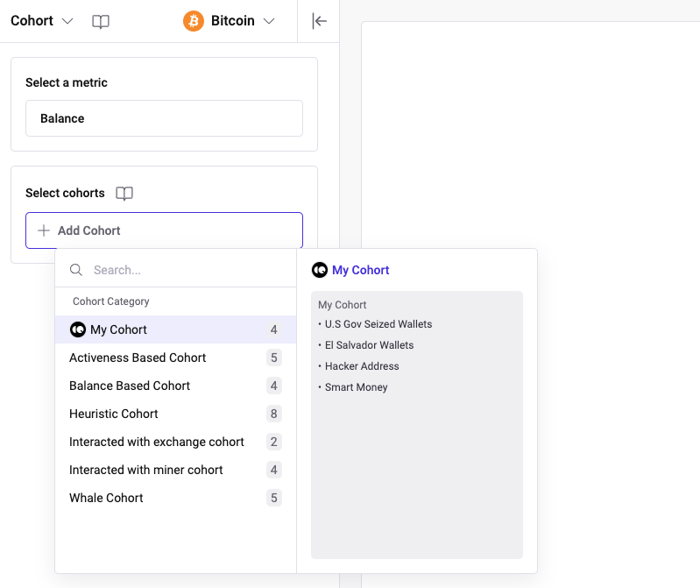700x588 pixels.
Task: Click the My Cohort logo in detail header
Action: coord(320,270)
